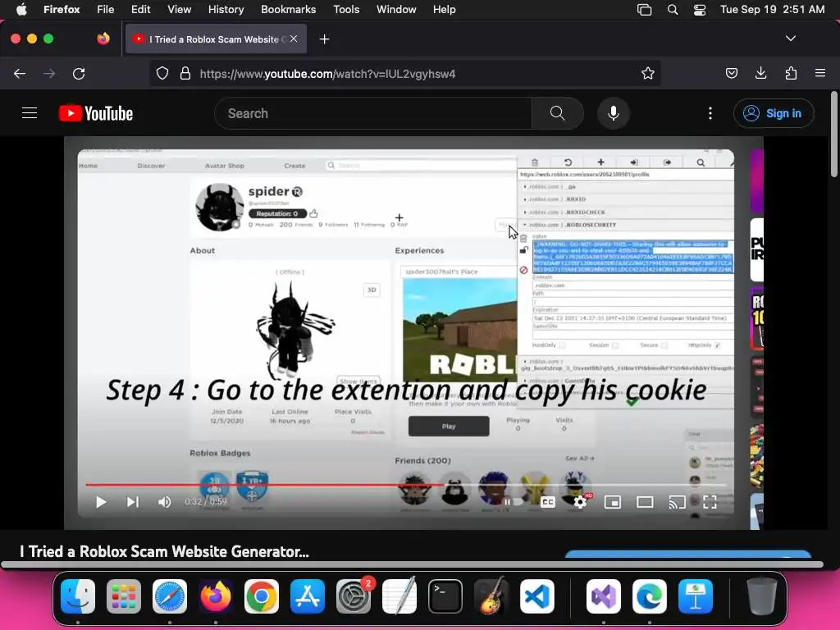Play the YouTube video
The image size is (840, 630).
[101, 502]
